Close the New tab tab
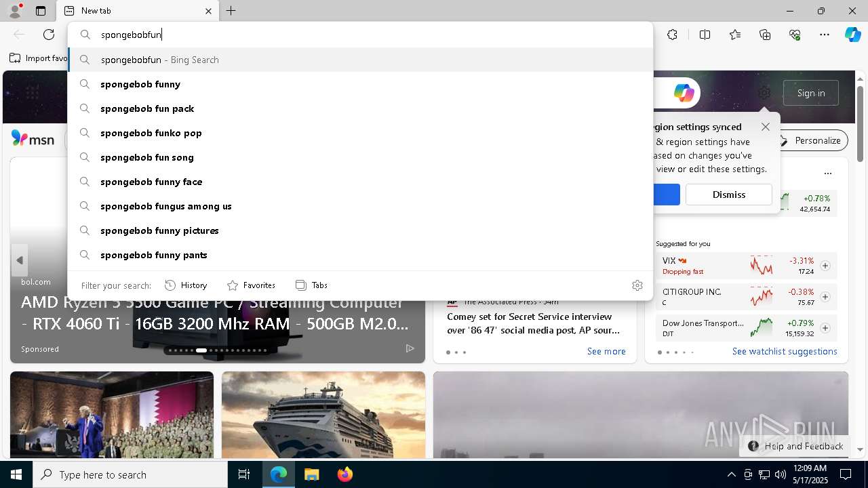 tap(208, 11)
